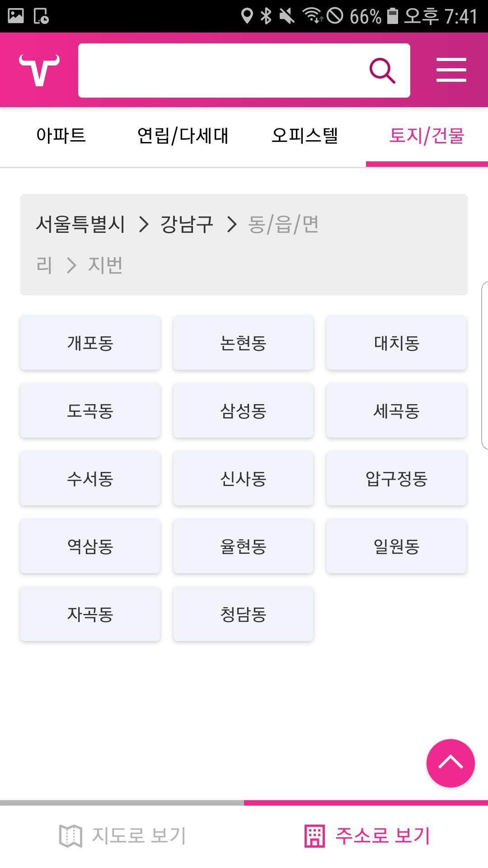The width and height of the screenshot is (488, 868).
Task: Tap the bull-horn logo home icon
Action: (39, 70)
